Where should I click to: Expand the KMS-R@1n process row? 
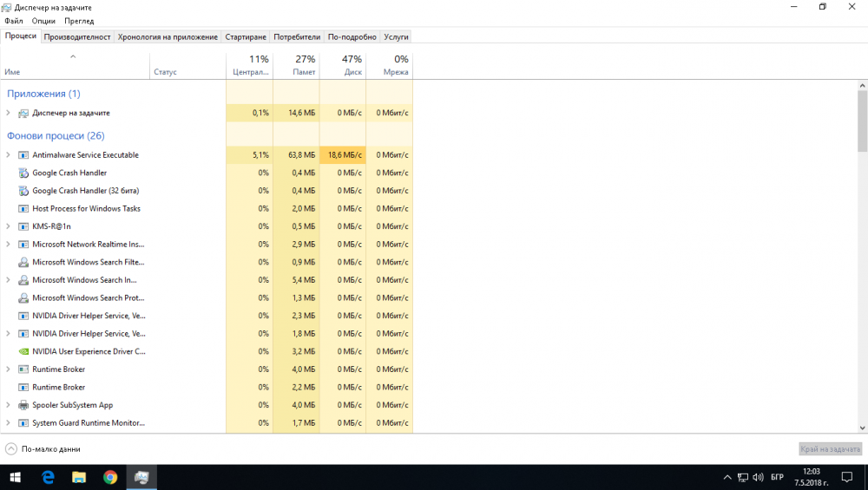[8, 226]
